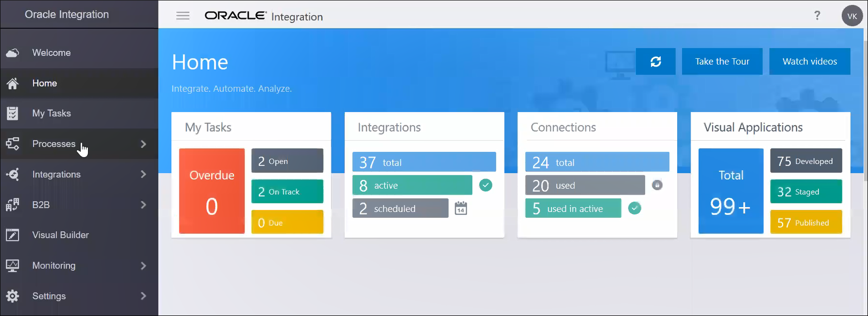The image size is (868, 316).
Task: Click the Home page title text
Action: 200,62
